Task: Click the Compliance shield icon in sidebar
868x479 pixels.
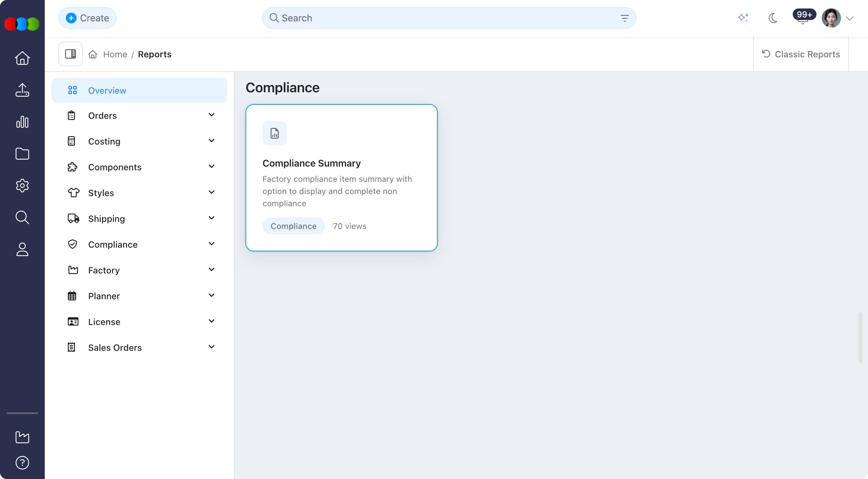Action: [x=73, y=245]
